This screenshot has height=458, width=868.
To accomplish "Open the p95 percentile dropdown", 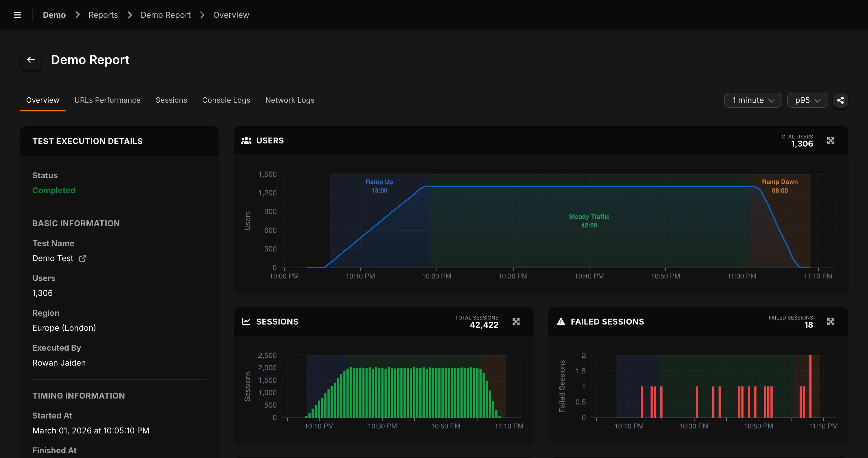I will pyautogui.click(x=807, y=100).
